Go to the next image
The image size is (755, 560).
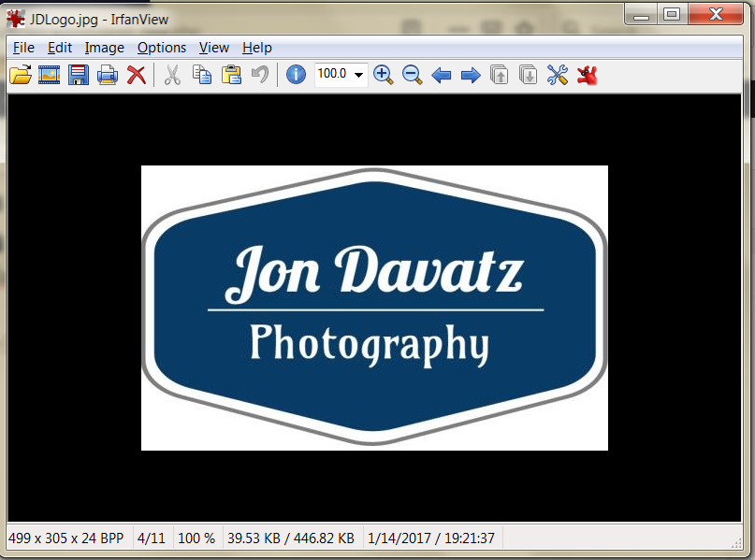click(471, 75)
